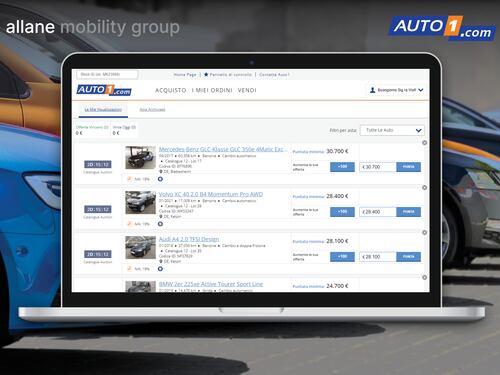Screen dimensions: 500x375
Task: Dismiss the Mercedes-Benz GLC listing with its gear icon
Action: click(424, 143)
